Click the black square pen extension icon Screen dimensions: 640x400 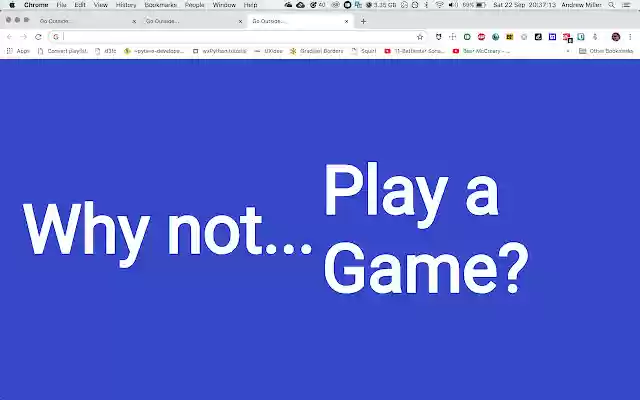pos(538,37)
